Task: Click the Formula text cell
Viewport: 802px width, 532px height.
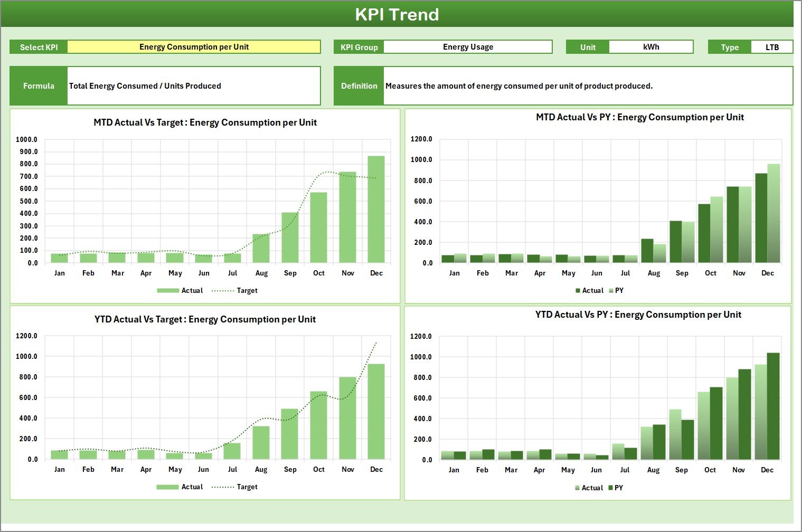Action: tap(193, 86)
